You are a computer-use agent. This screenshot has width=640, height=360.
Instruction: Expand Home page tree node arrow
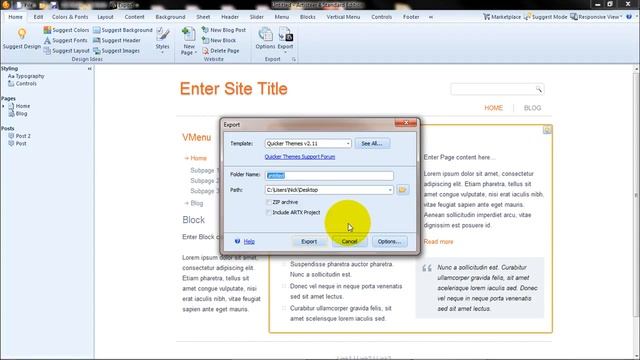[x=3, y=106]
